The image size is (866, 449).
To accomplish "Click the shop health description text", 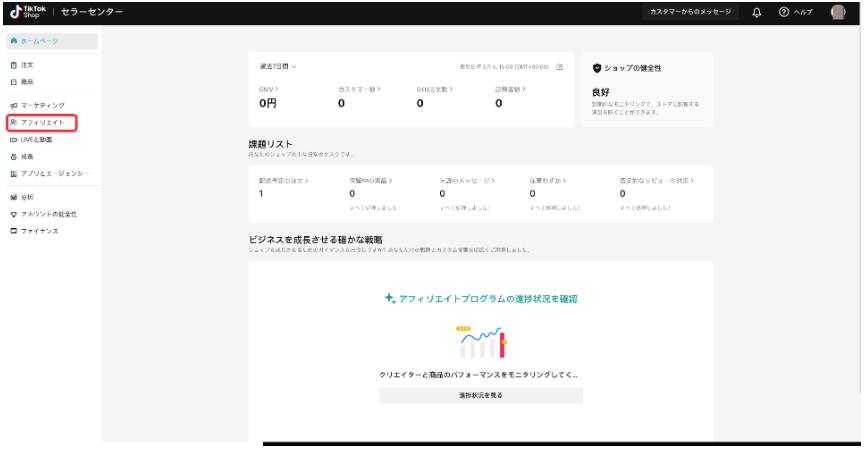I will click(645, 108).
